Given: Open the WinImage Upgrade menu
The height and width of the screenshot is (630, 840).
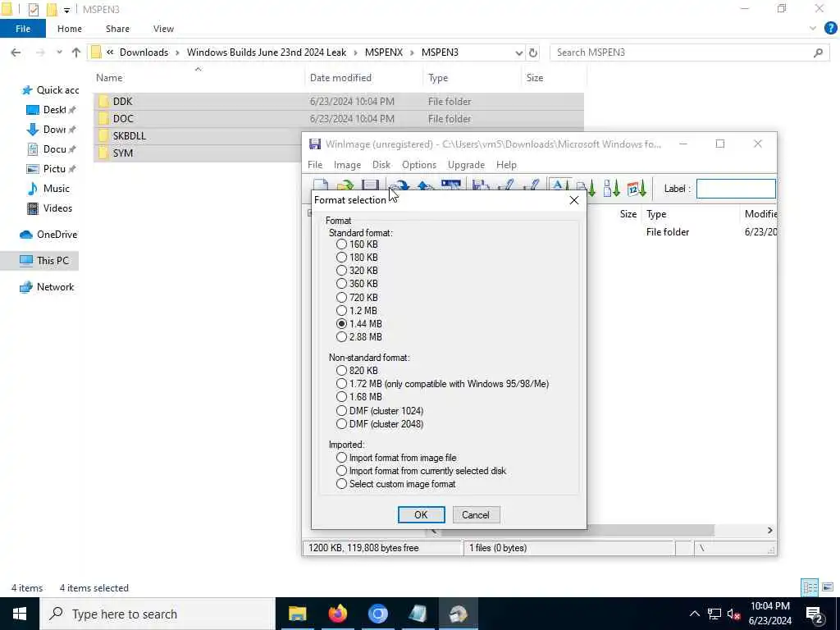Looking at the screenshot, I should tap(466, 165).
